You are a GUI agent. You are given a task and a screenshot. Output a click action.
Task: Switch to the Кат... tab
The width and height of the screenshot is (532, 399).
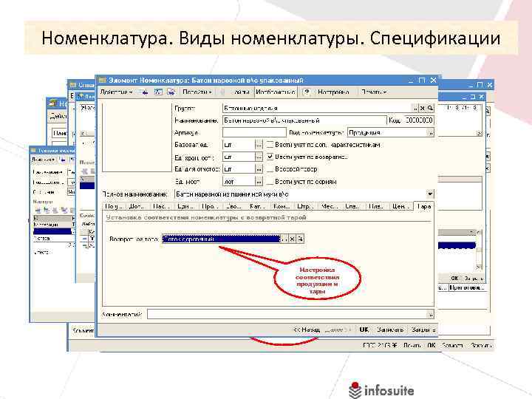(257, 206)
